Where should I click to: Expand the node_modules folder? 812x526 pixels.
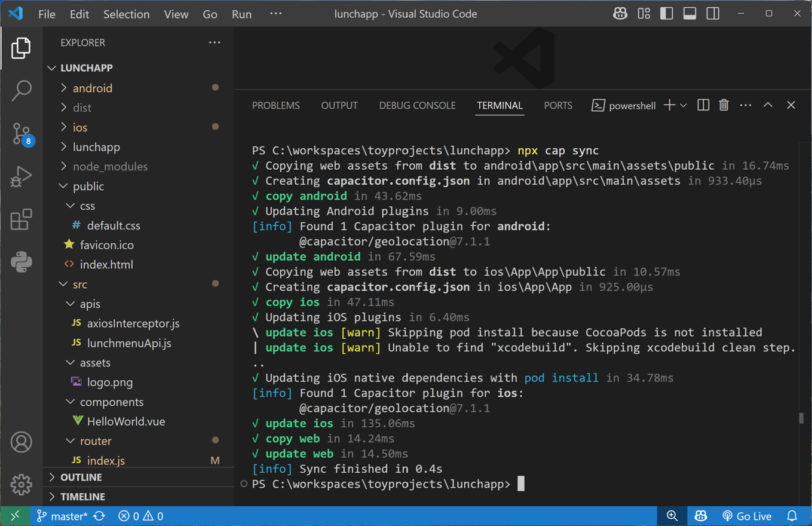point(139,167)
